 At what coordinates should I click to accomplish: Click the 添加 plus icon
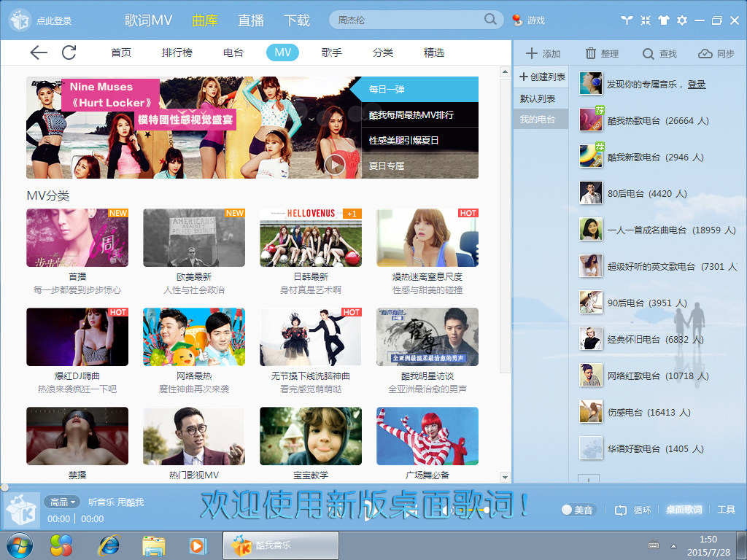[532, 53]
